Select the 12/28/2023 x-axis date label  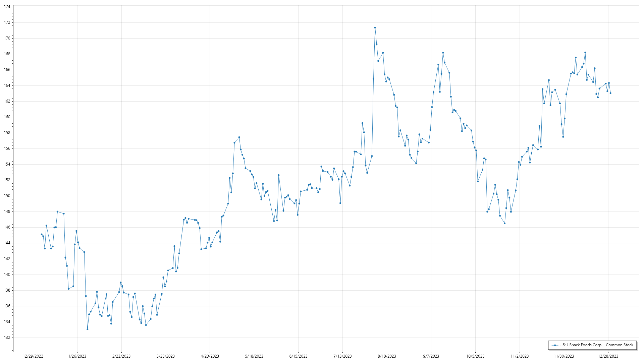coord(608,356)
